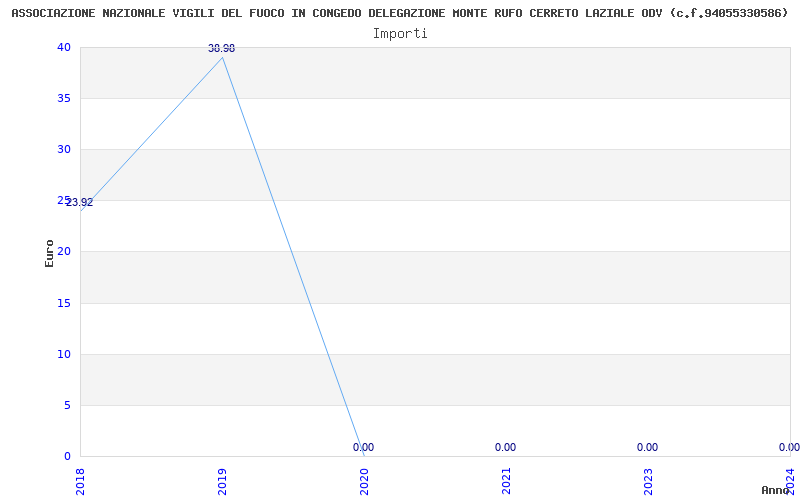Click the 23.92 data label
This screenshot has width=800, height=500.
click(x=80, y=203)
